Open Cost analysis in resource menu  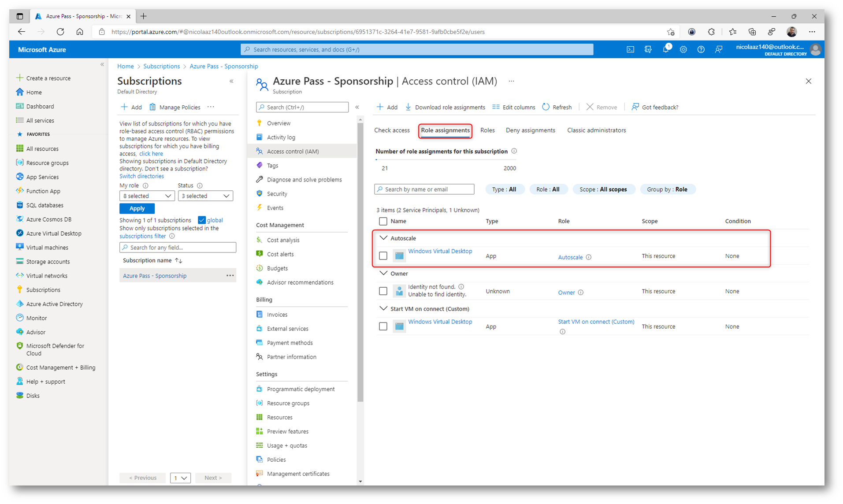[x=283, y=240]
